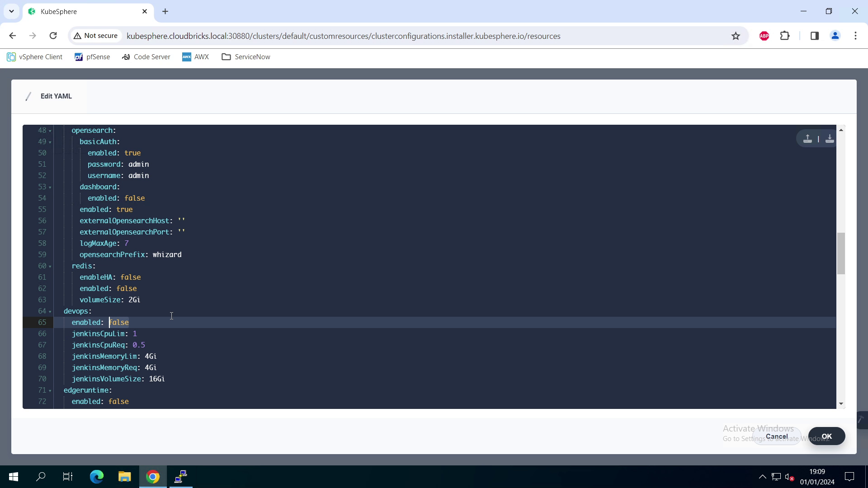
Task: Click 'volumeSize: 2Gi' line
Action: click(110, 300)
